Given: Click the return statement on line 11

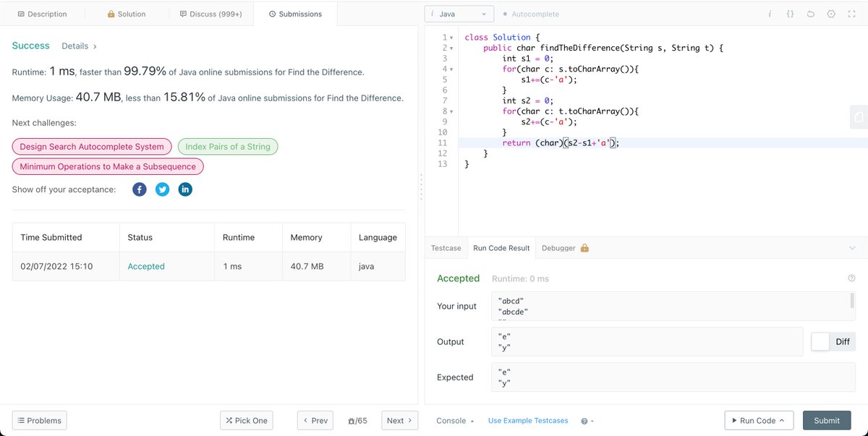Looking at the screenshot, I should (x=561, y=143).
